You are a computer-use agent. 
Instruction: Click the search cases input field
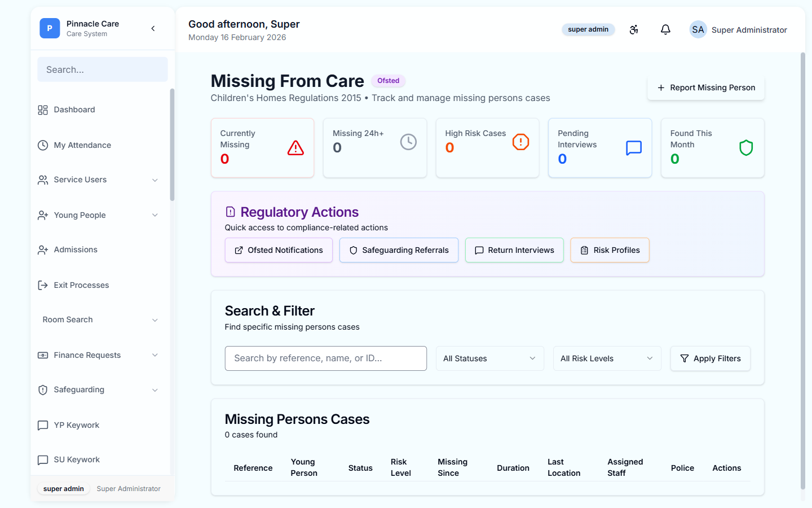tap(326, 358)
